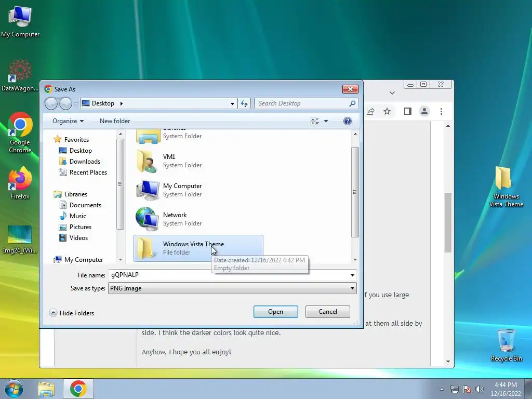
Task: Open Chrome profile avatar
Action: (424, 111)
